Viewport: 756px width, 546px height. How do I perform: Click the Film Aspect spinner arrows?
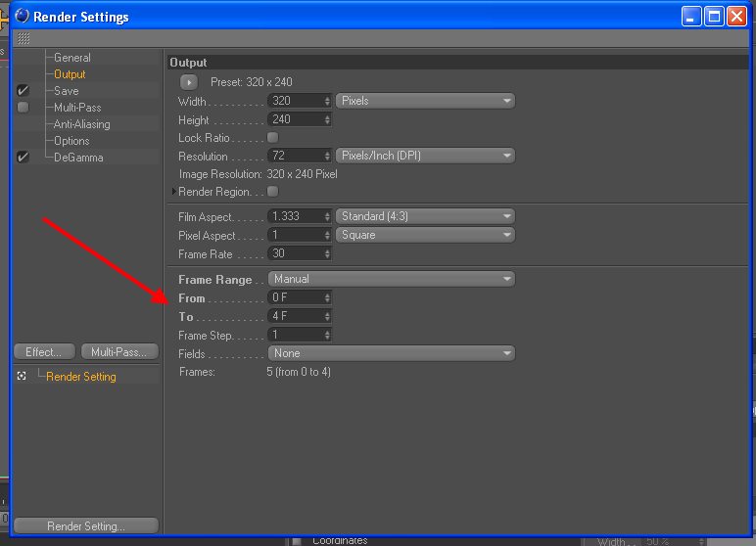[x=327, y=216]
